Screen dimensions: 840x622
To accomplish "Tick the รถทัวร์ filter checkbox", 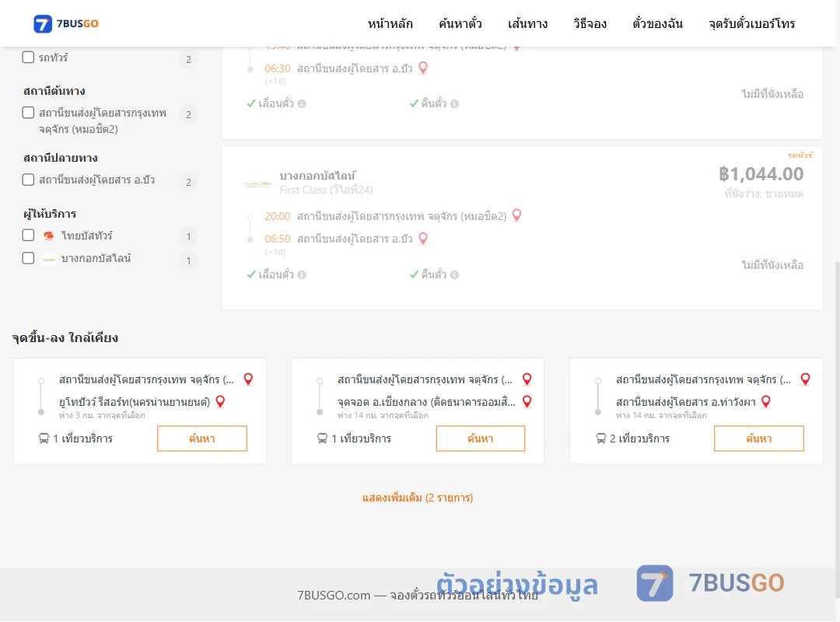I will [29, 58].
